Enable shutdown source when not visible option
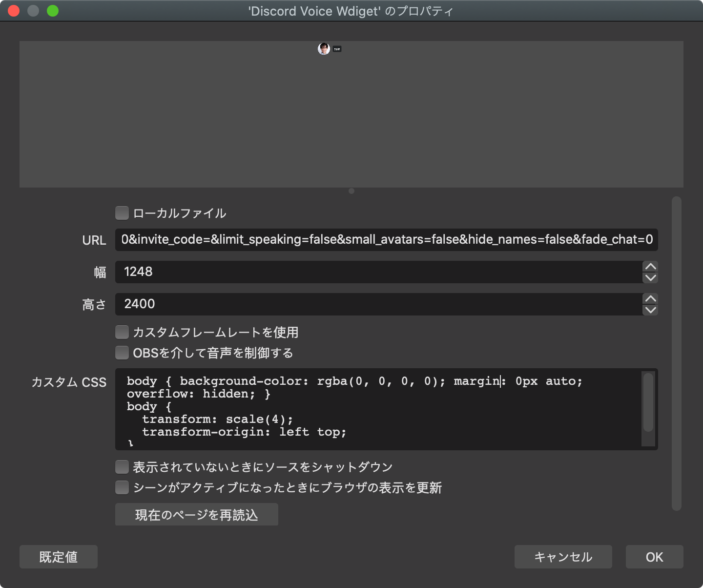 [122, 467]
